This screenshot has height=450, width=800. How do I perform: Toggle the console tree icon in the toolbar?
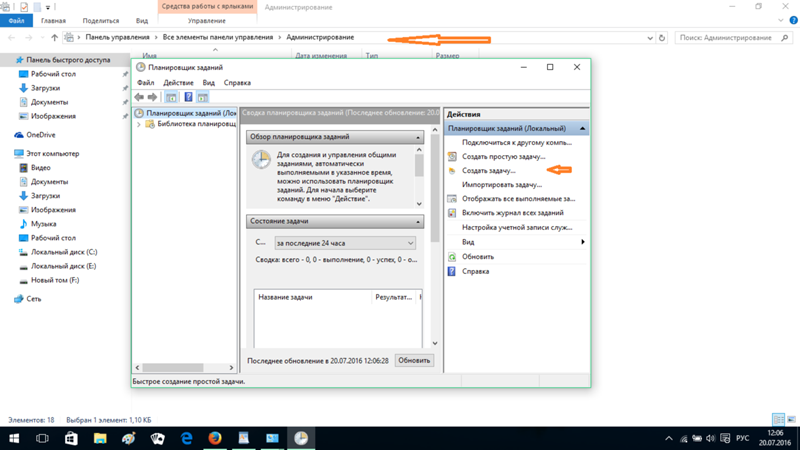pos(171,97)
